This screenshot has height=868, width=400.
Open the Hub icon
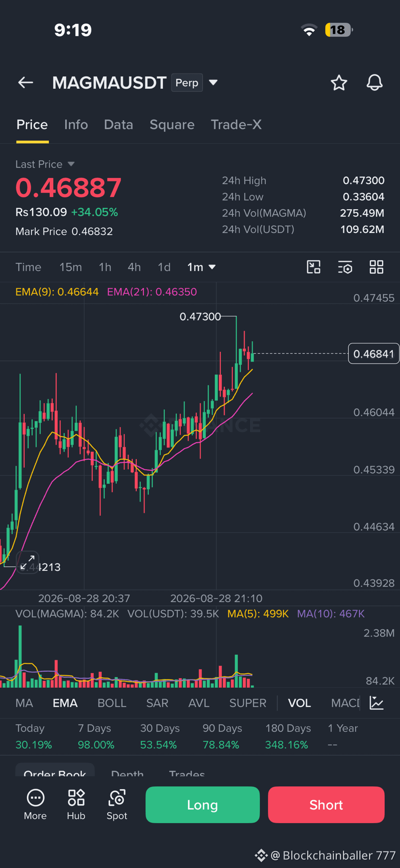click(x=76, y=804)
